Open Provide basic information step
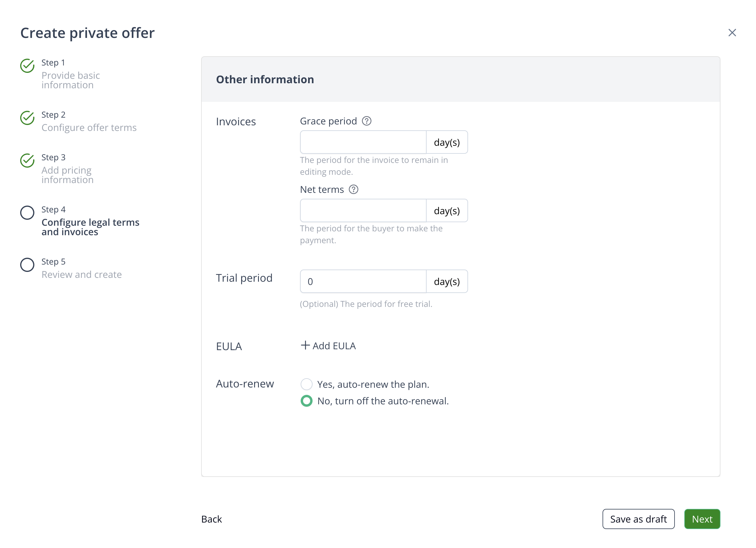Screen dimensions: 756x548 pos(71,80)
